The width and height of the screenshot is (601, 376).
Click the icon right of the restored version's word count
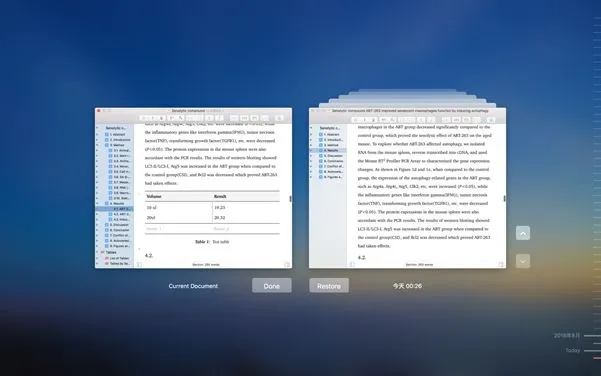tap(501, 264)
